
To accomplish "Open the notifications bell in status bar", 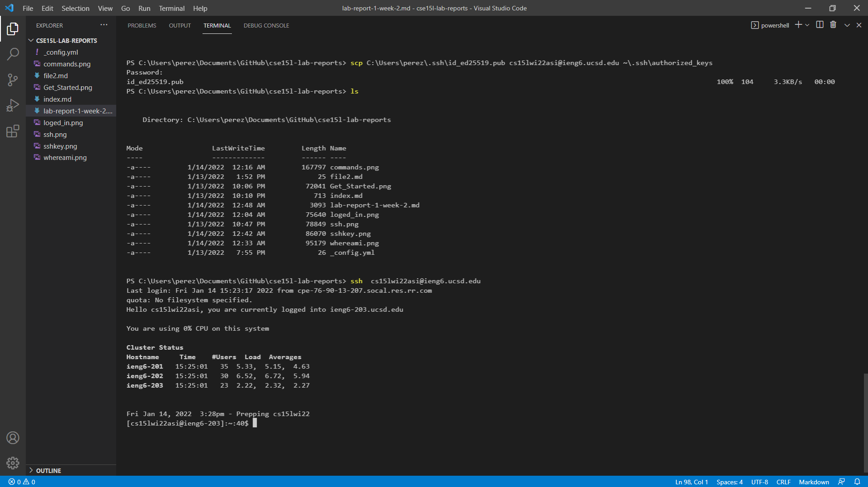I will 857,482.
